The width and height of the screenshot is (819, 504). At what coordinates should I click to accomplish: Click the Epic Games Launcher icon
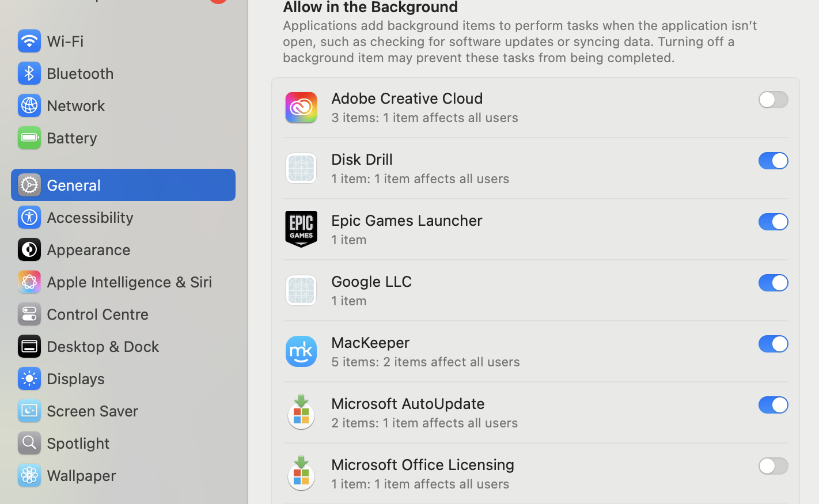(x=301, y=229)
